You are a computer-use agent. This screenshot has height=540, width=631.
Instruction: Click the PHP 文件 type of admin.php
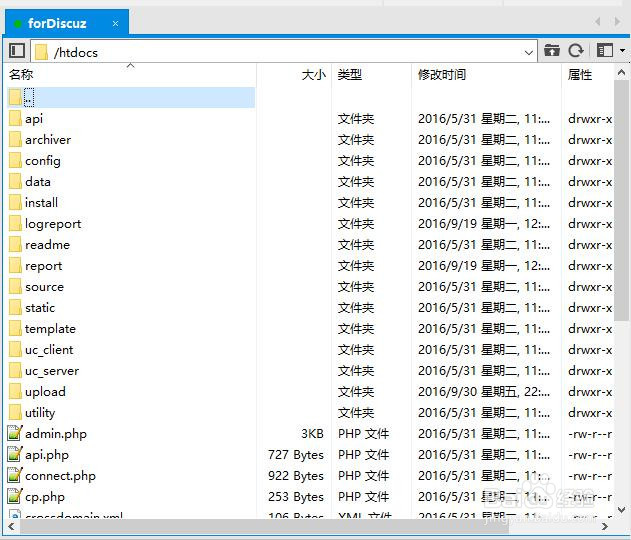pyautogui.click(x=363, y=433)
